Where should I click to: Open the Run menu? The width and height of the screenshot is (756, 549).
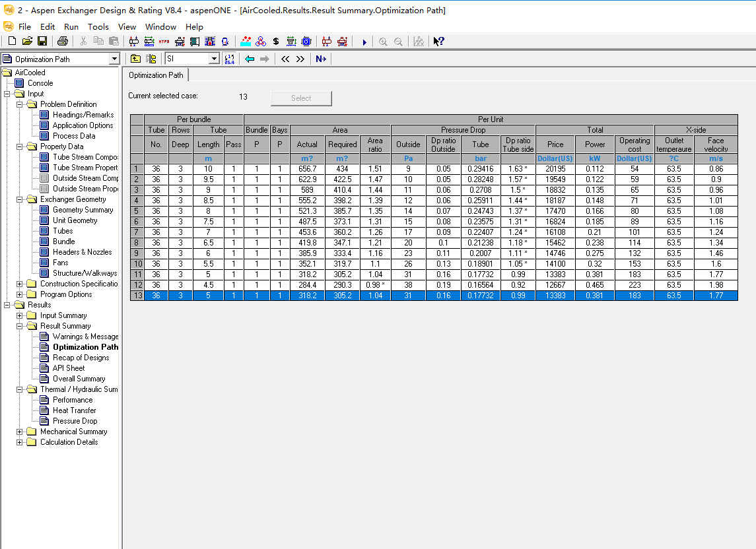(x=71, y=27)
